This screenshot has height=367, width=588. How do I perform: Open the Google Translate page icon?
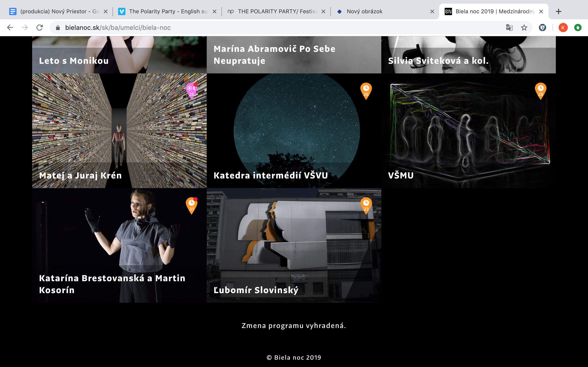click(509, 28)
